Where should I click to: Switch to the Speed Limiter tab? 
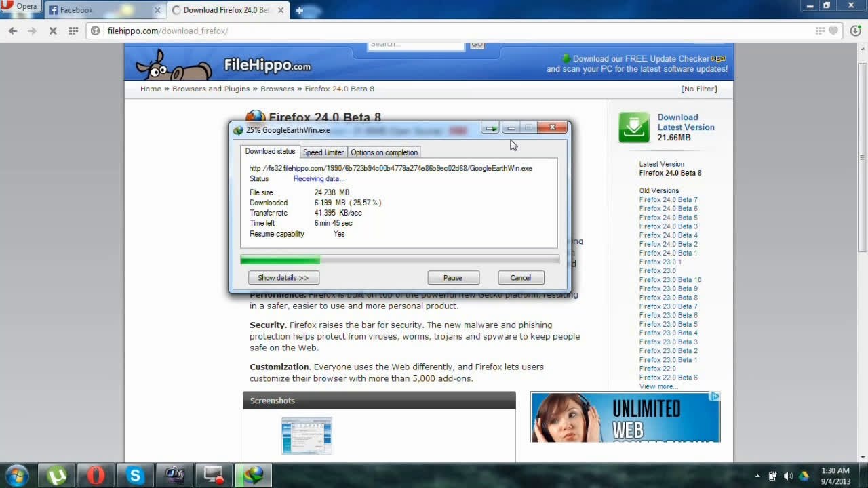[x=323, y=152]
